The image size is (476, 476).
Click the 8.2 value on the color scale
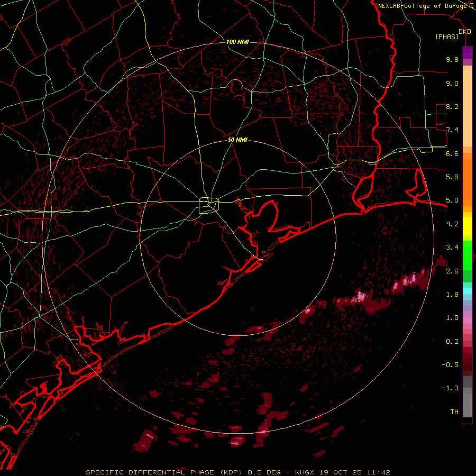[x=452, y=106]
